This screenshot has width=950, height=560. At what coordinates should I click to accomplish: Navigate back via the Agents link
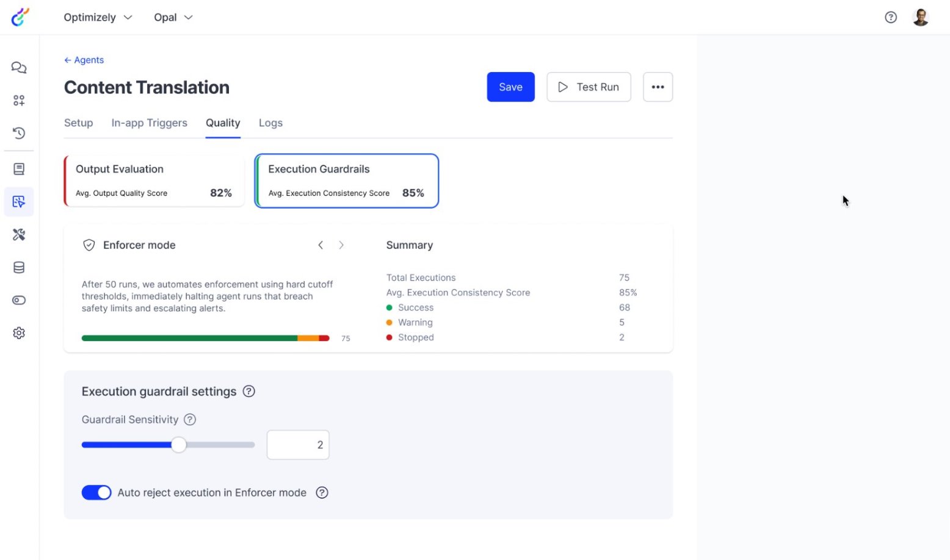click(84, 60)
